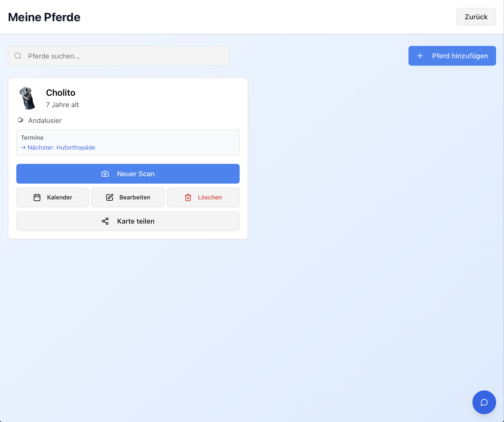Click the red trash can icon
The image size is (504, 422).
[188, 197]
